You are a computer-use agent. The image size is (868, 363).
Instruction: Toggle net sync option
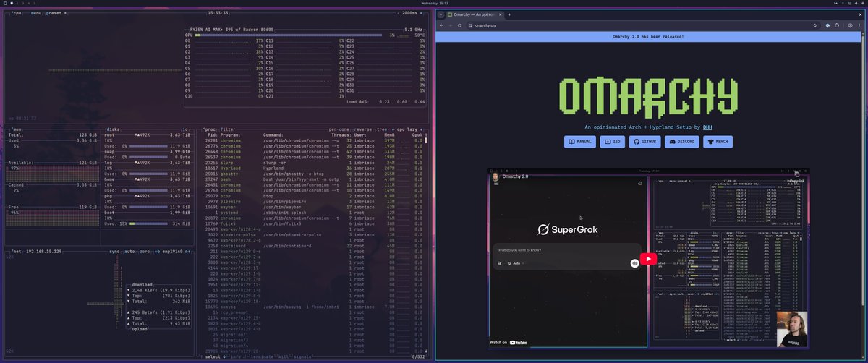click(x=116, y=251)
